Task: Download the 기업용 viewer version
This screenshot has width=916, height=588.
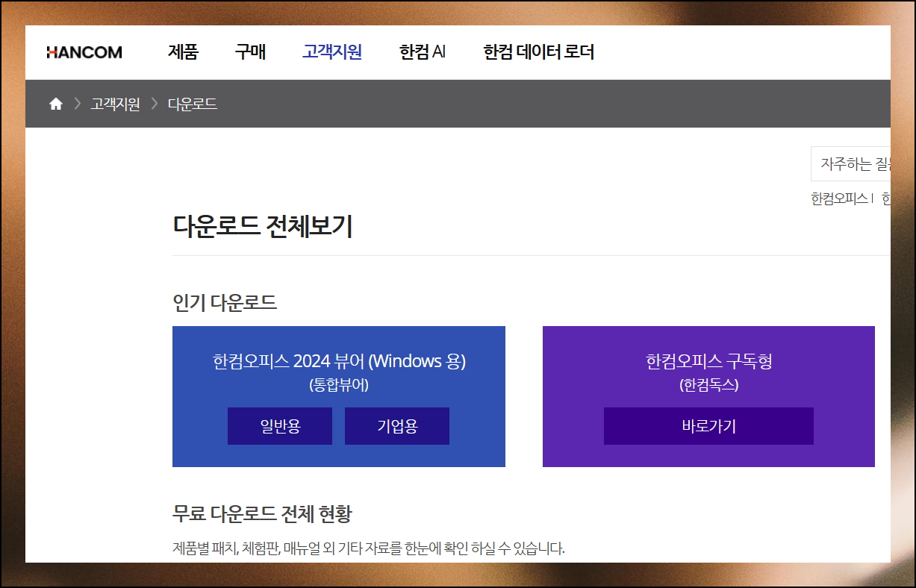Action: pyautogui.click(x=397, y=426)
